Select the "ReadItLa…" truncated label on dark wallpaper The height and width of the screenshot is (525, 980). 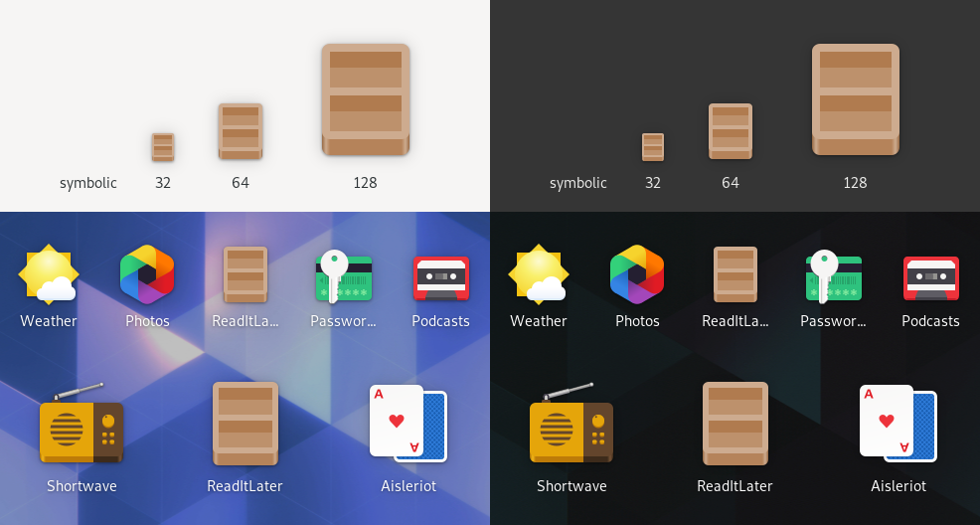coord(735,321)
